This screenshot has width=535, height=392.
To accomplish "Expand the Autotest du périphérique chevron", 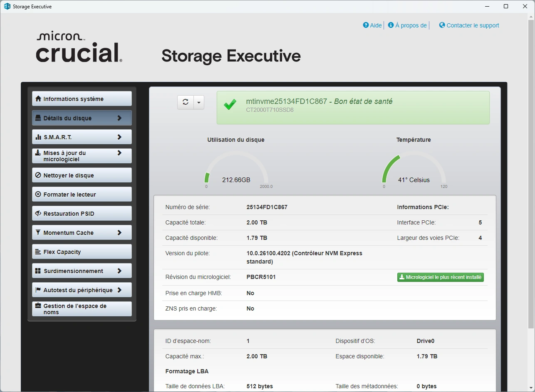I will tap(119, 290).
